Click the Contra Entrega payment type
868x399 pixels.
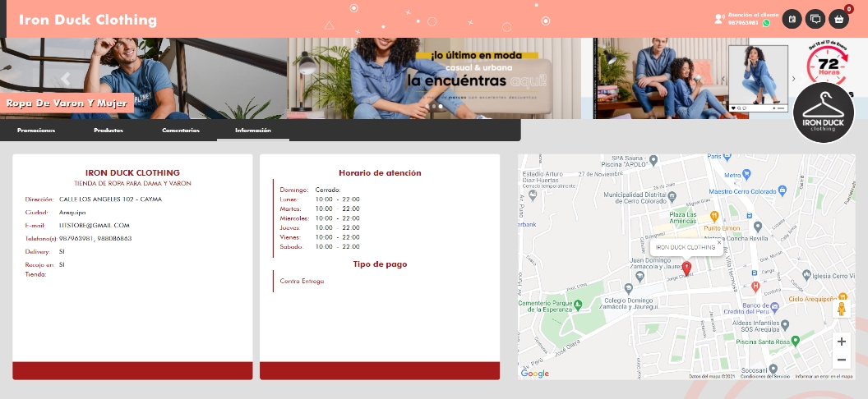click(302, 282)
